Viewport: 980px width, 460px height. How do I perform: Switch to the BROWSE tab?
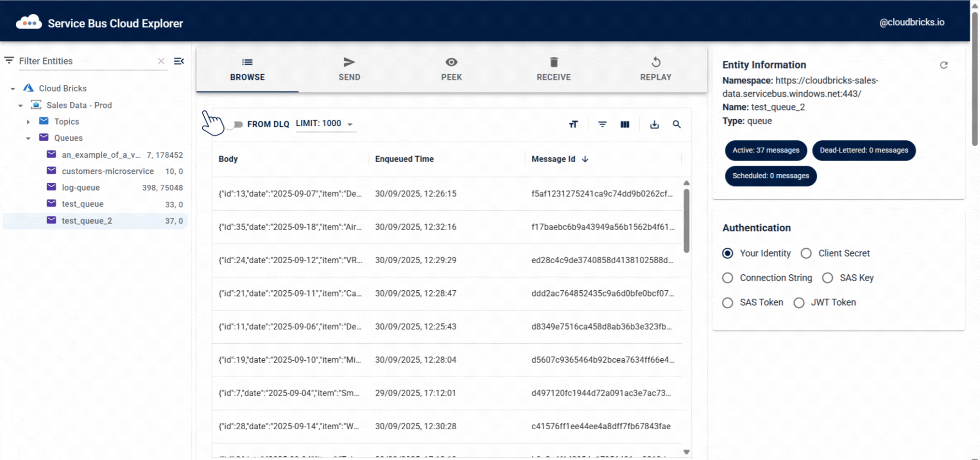[x=247, y=69]
